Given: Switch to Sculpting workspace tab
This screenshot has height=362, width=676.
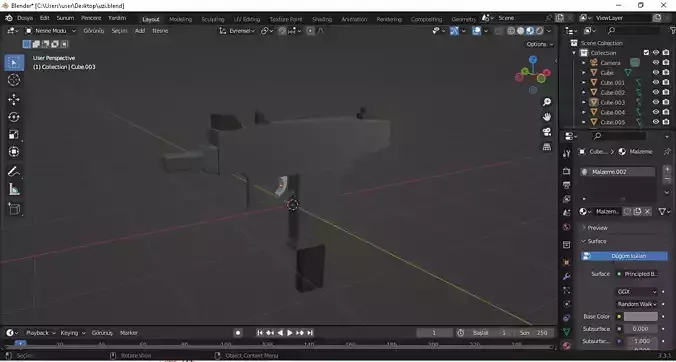Looking at the screenshot, I should (213, 19).
